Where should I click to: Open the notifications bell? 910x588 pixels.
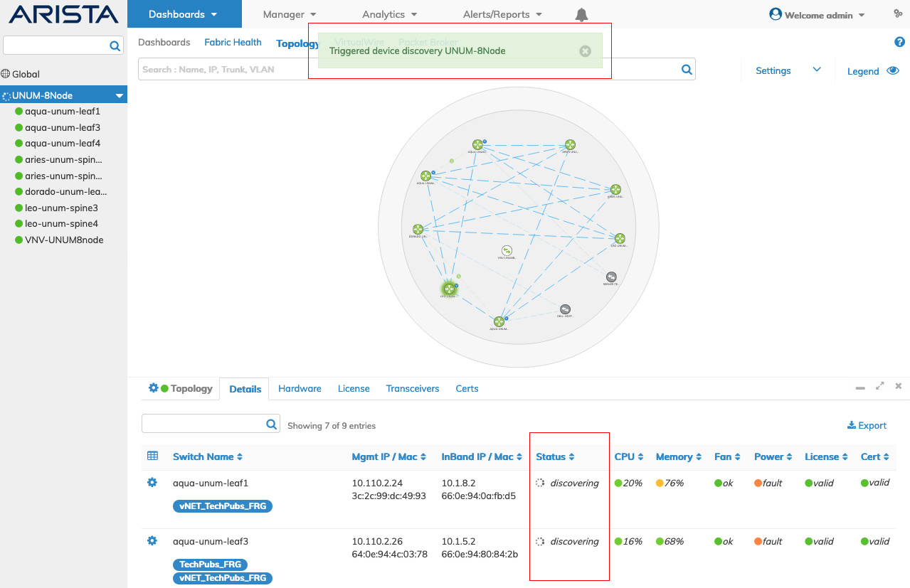click(x=581, y=14)
